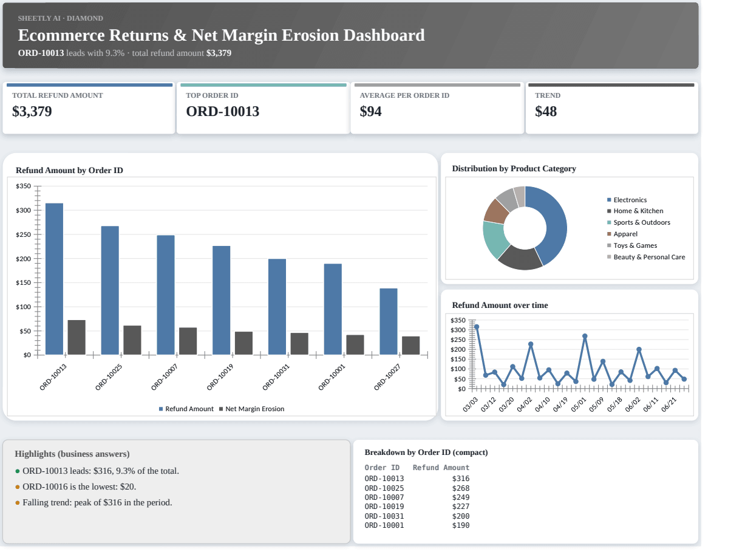Viewport: 745px width, 560px height.
Task: Click the dashboard title heading
Action: (x=222, y=35)
